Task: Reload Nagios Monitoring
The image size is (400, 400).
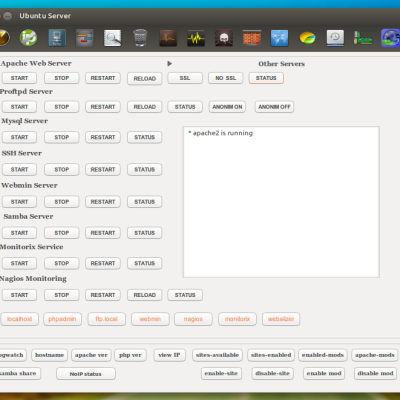Action: [145, 295]
